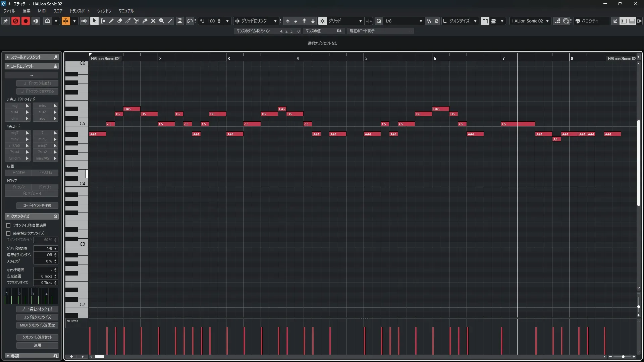Activate the Solo editor button
Image resolution: width=644 pixels, height=362 pixels.
(x=15, y=21)
